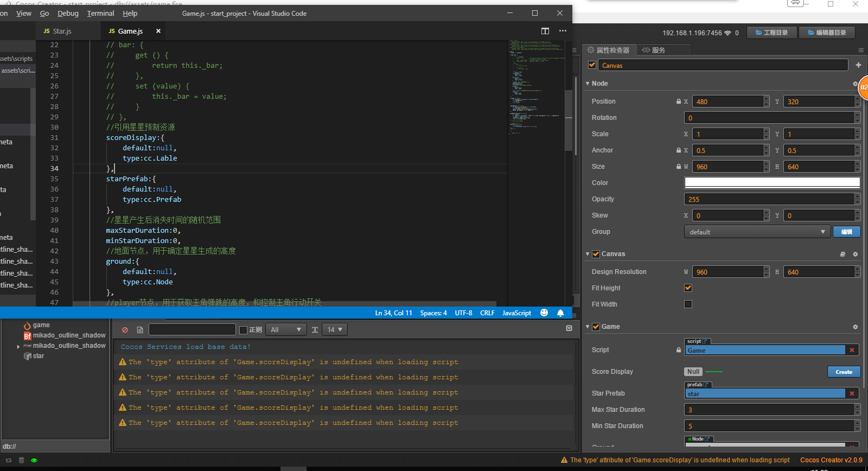Screen dimensions: 868x471
Task: Open the Terminal menu in VS Code
Action: 100,14
